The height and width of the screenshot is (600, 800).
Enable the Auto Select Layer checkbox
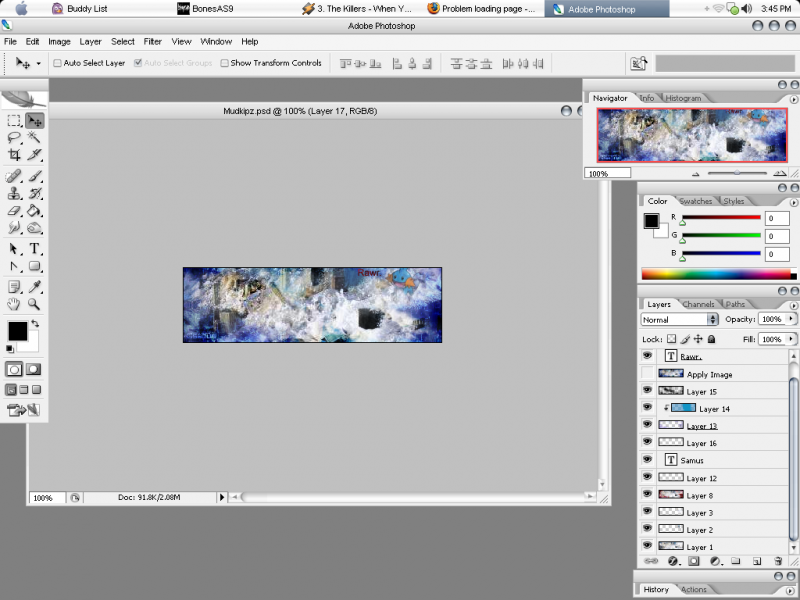point(58,63)
